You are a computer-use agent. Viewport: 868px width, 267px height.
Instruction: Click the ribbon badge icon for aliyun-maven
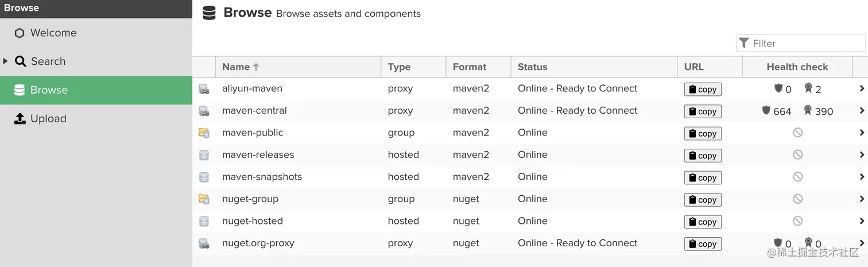(808, 88)
